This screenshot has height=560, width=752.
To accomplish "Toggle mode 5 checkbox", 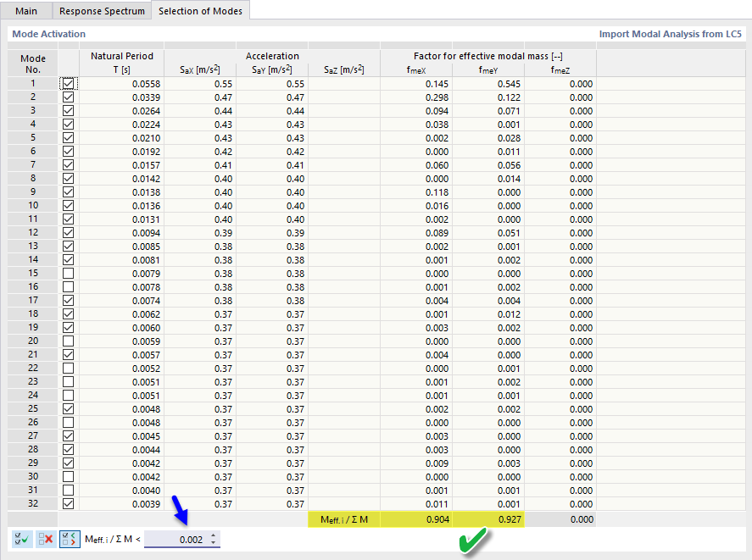I will point(68,137).
